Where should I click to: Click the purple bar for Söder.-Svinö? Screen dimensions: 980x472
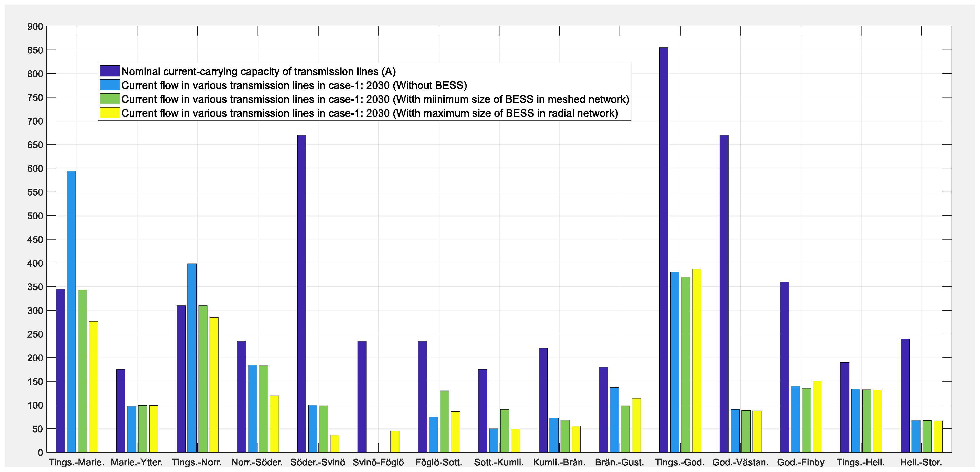click(x=302, y=293)
